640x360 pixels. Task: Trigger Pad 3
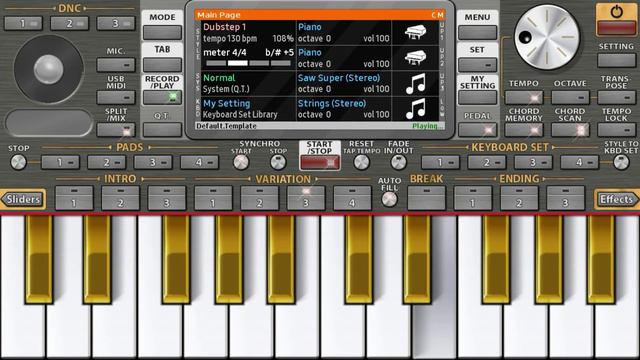tap(153, 162)
